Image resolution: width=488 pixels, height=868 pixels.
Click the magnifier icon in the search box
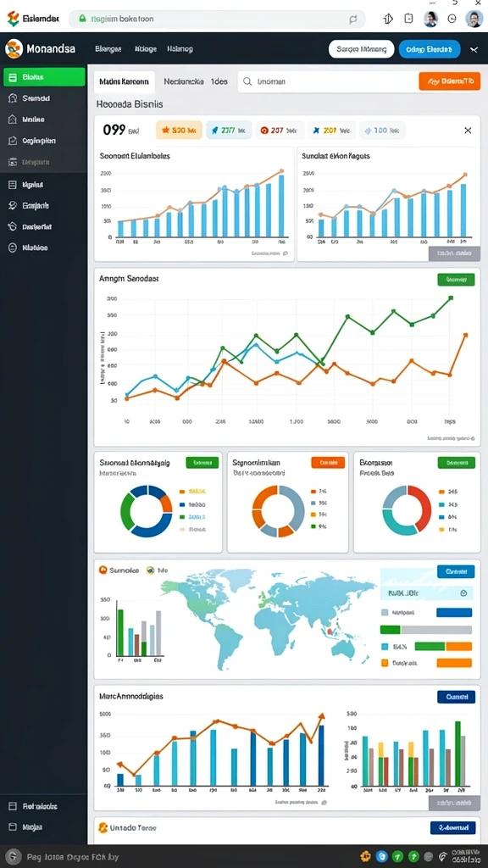click(248, 81)
